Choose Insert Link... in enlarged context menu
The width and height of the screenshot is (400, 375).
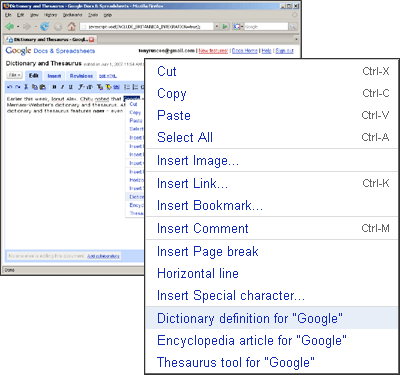tap(272, 183)
